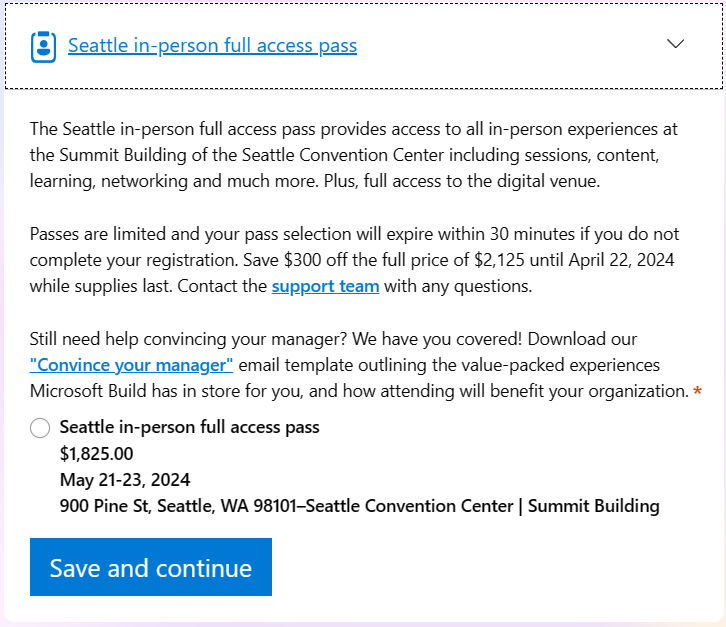Image resolution: width=726 pixels, height=627 pixels.
Task: Click the 900 Pine St venue address
Action: 359,506
